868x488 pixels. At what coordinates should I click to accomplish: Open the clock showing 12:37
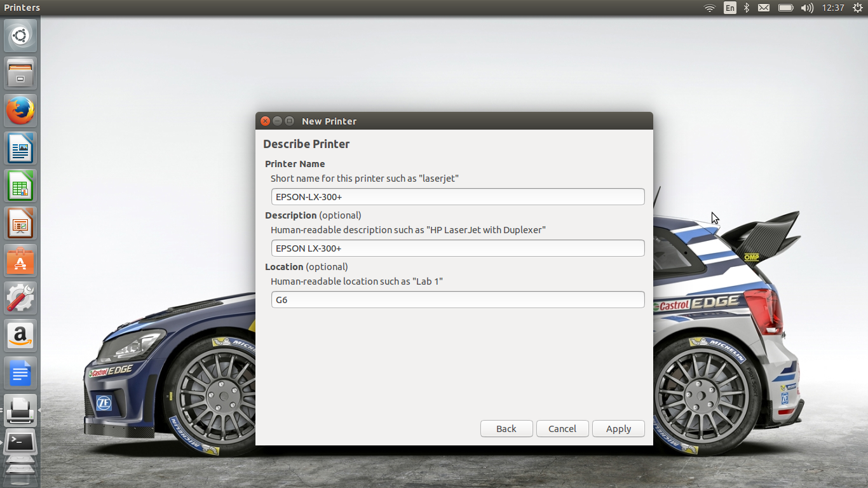coord(833,8)
